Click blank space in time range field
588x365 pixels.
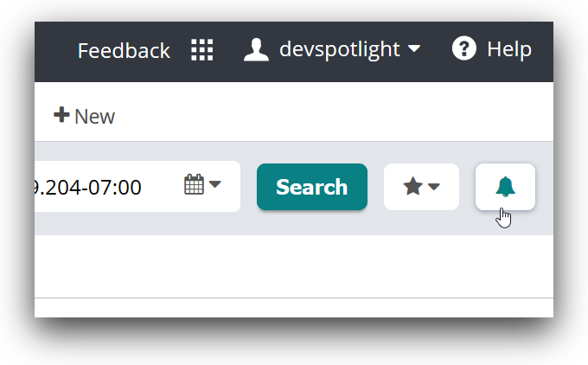pos(162,187)
